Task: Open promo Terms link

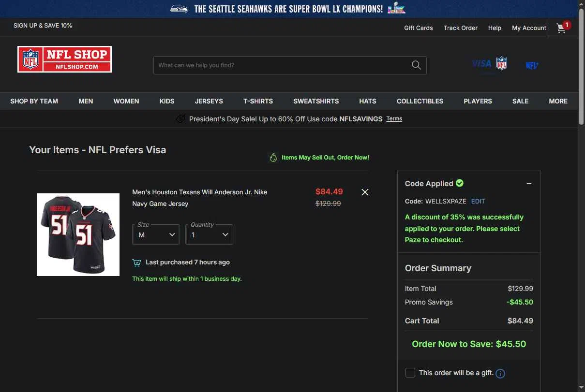Action: (394, 119)
